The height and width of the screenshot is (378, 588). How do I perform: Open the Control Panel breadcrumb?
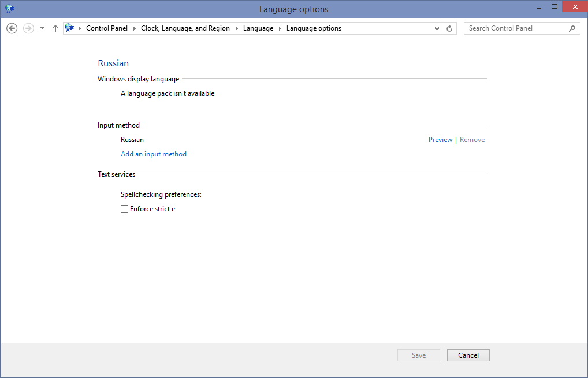(107, 28)
